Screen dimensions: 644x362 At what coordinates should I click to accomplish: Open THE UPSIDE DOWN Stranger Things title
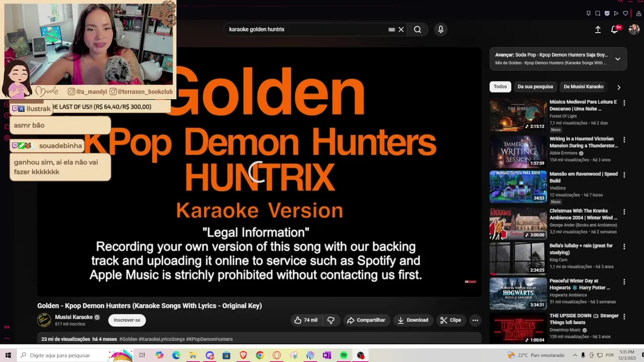[x=584, y=319]
